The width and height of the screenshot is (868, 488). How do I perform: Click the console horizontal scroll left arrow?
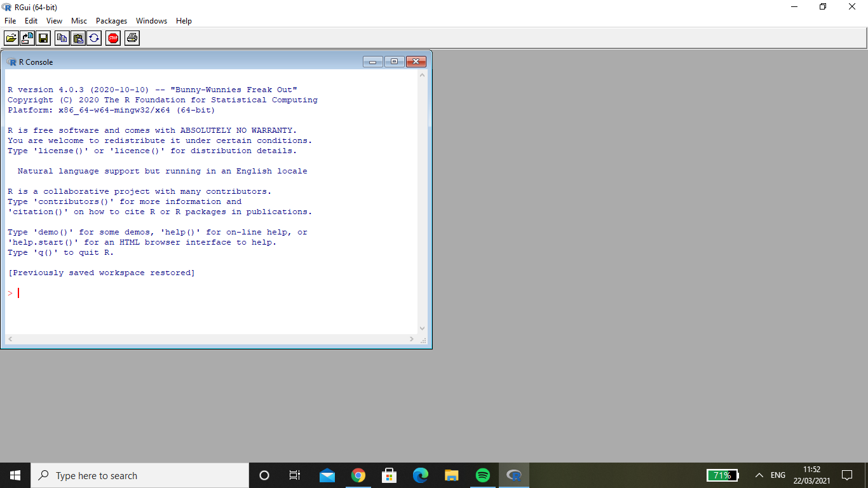[x=10, y=339]
